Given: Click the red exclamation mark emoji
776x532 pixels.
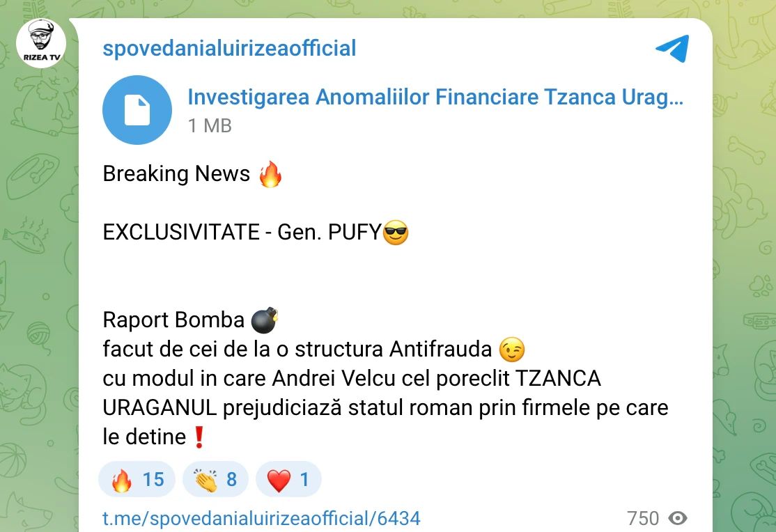Looking at the screenshot, I should 199,437.
